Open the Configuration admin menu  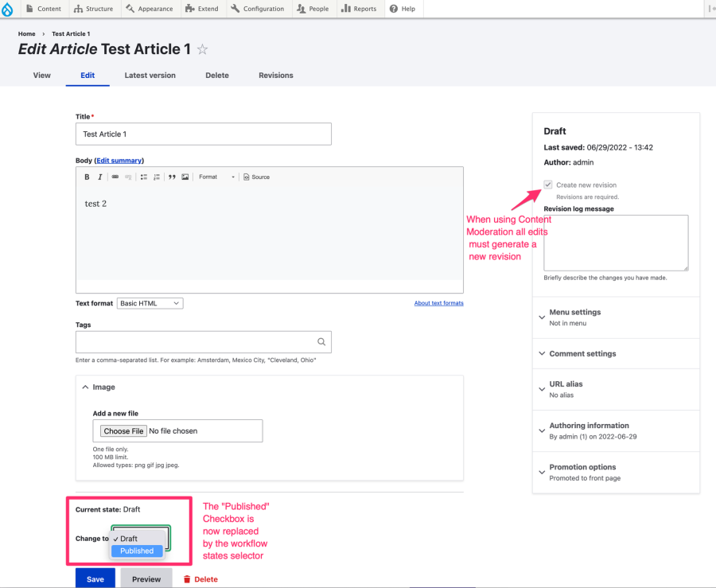258,9
